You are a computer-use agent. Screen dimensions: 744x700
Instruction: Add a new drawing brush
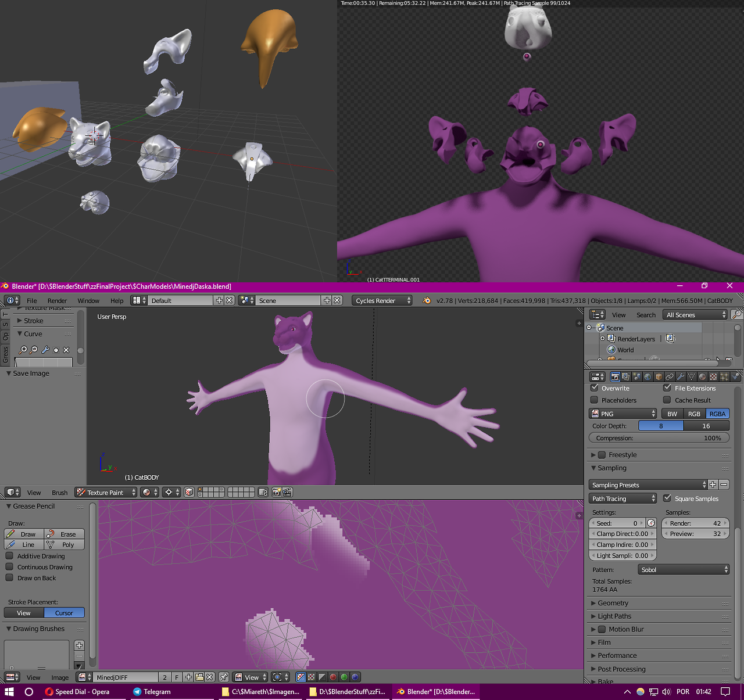[80, 645]
